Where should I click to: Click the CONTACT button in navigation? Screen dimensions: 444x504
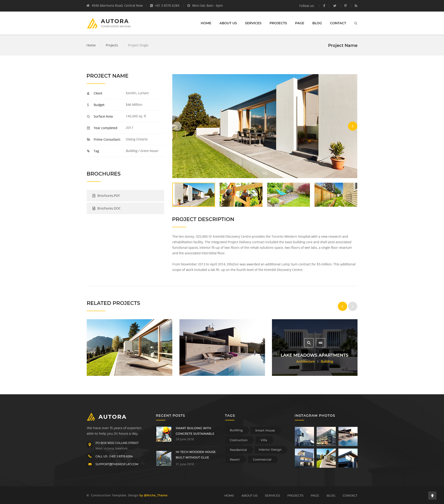coord(338,23)
